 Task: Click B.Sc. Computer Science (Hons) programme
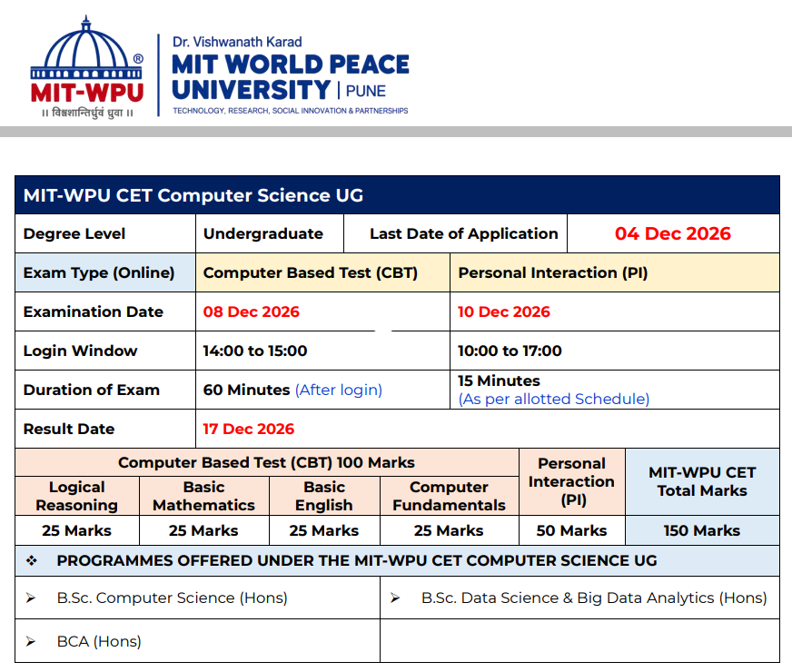click(173, 598)
